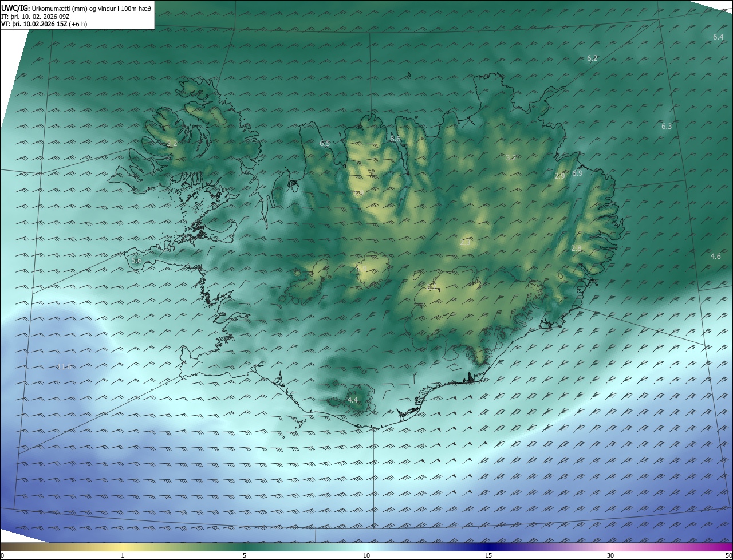Click the 6.6 value label
This screenshot has height=560, width=733.
[x=395, y=139]
